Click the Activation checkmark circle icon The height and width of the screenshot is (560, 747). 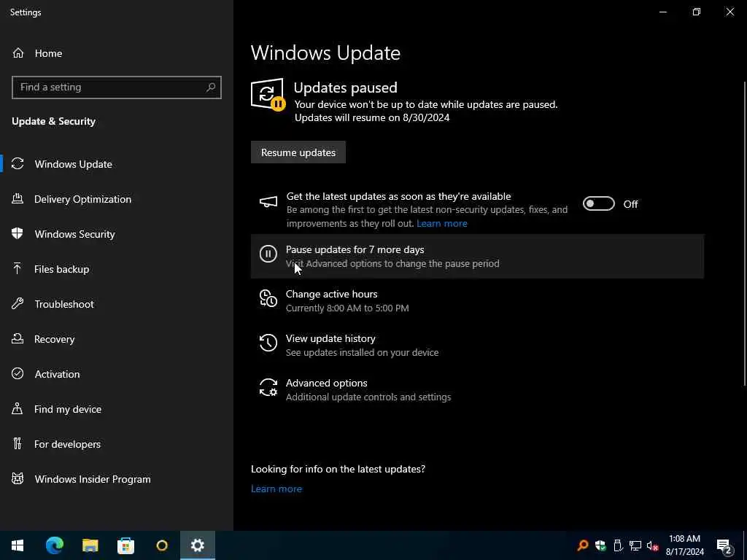tap(18, 374)
